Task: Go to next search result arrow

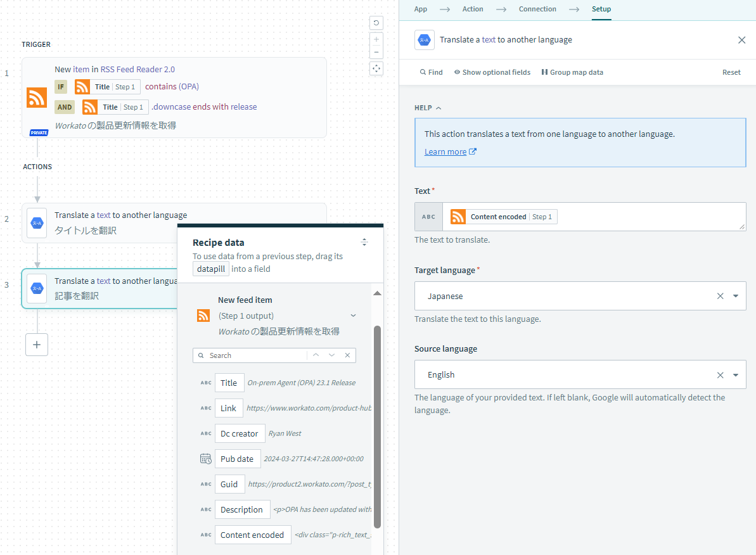Action: coord(331,355)
